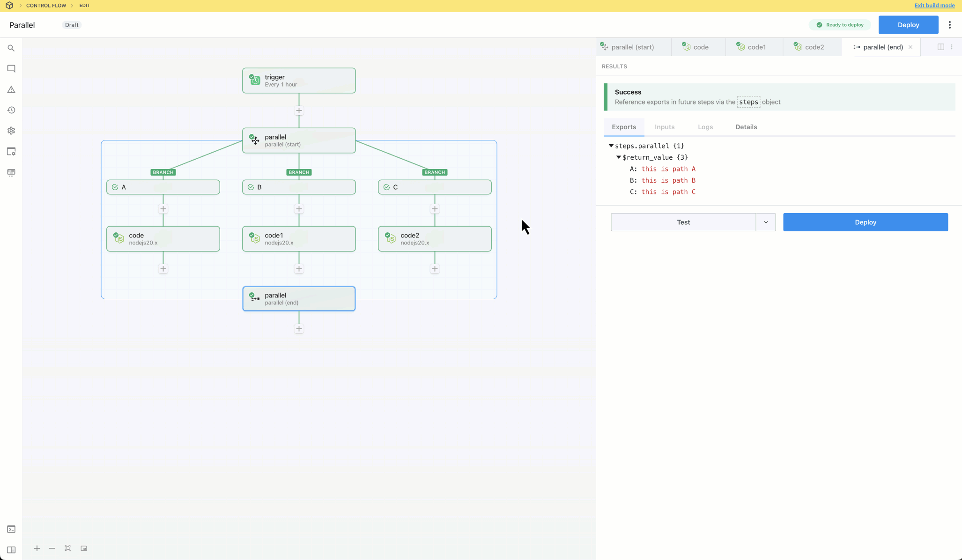Screen dimensions: 962x560
Task: Collapse the steps.parallel tree node
Action: point(611,146)
